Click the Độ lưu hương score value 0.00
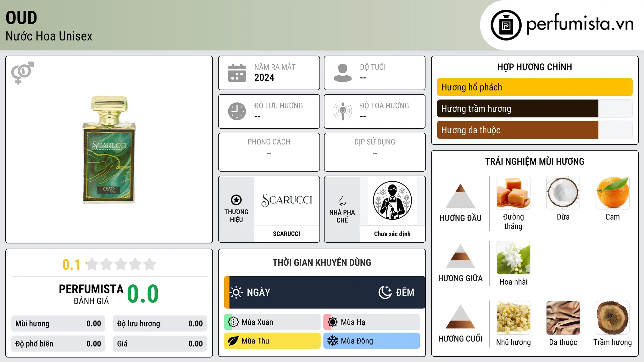Viewport: 644px width, 362px height. click(x=196, y=324)
